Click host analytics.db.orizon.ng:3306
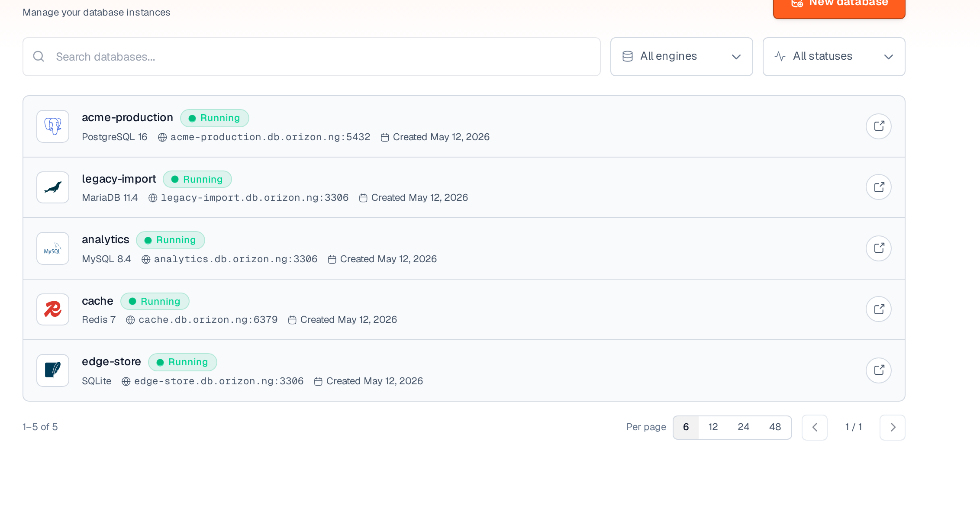Screen dimensions: 980x528 pos(236,259)
